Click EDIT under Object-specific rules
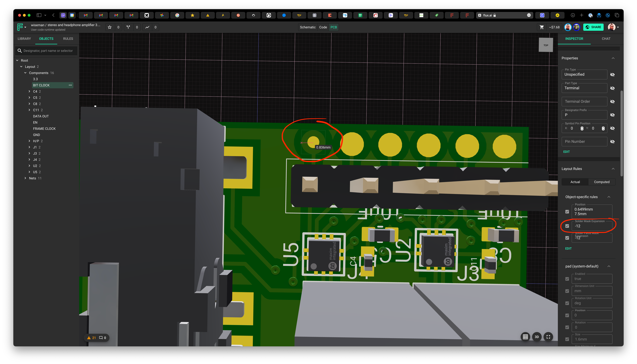The height and width of the screenshot is (364, 637). coord(568,249)
